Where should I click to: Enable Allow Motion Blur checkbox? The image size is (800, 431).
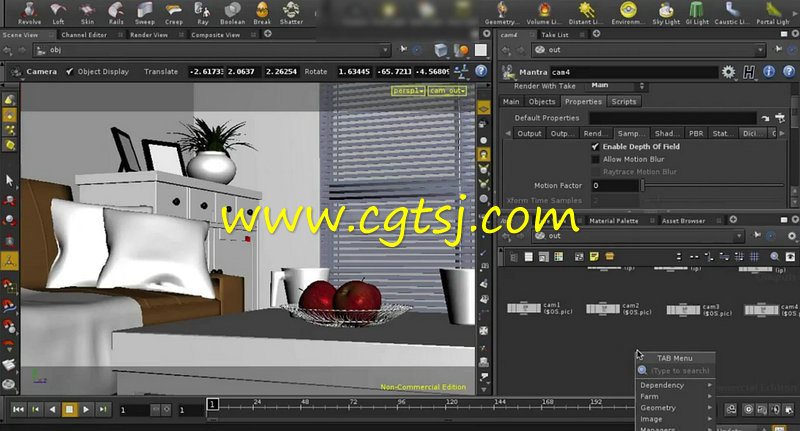tap(595, 159)
